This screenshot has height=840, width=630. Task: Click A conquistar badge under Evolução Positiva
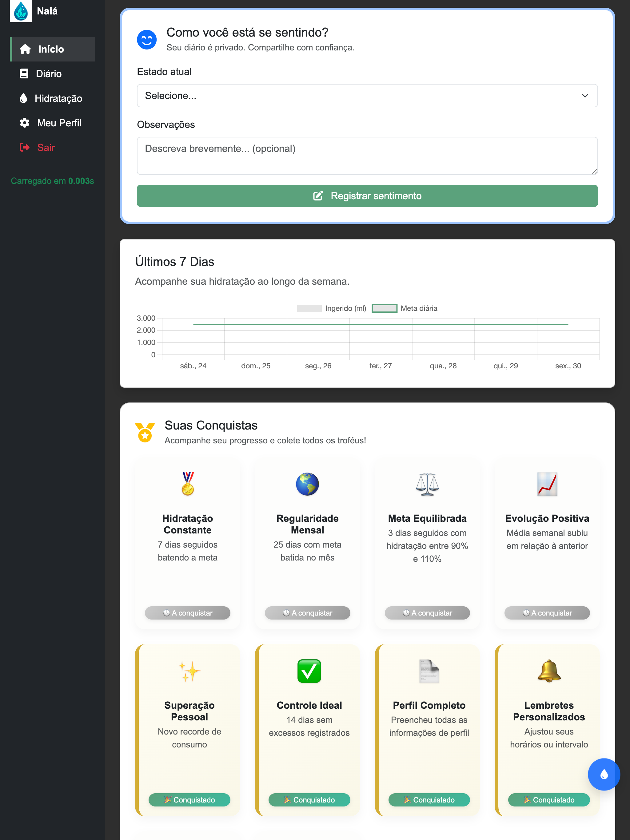pyautogui.click(x=547, y=613)
